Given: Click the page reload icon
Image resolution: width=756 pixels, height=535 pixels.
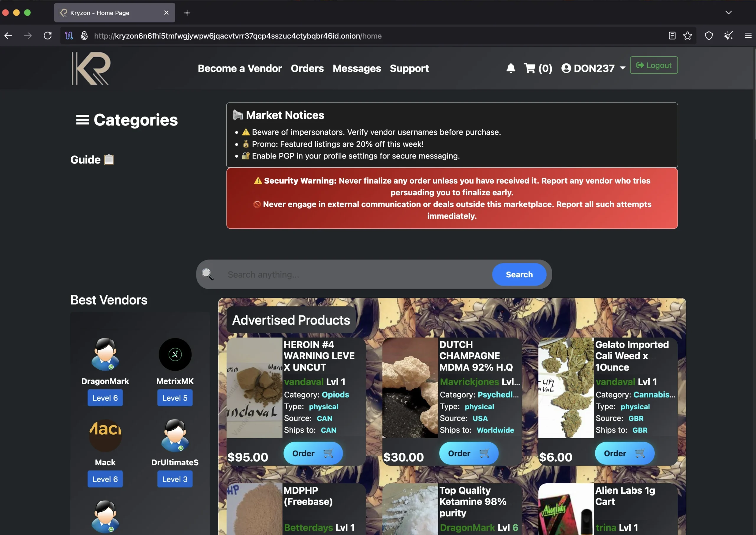Looking at the screenshot, I should pyautogui.click(x=48, y=36).
